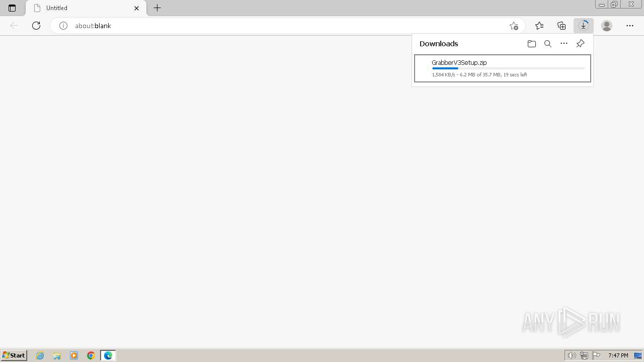Viewport: 644px width, 362px height.
Task: Select Microsoft Edge taskbar button
Action: [x=108, y=355]
